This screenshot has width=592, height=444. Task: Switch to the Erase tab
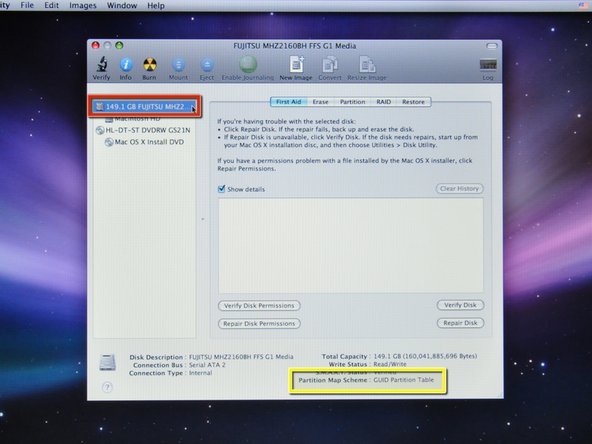(321, 102)
